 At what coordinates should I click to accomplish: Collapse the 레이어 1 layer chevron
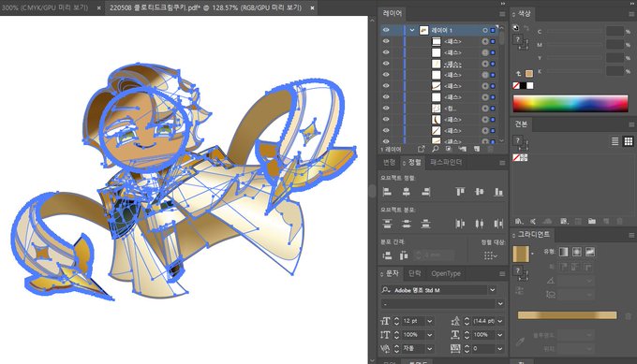(412, 30)
